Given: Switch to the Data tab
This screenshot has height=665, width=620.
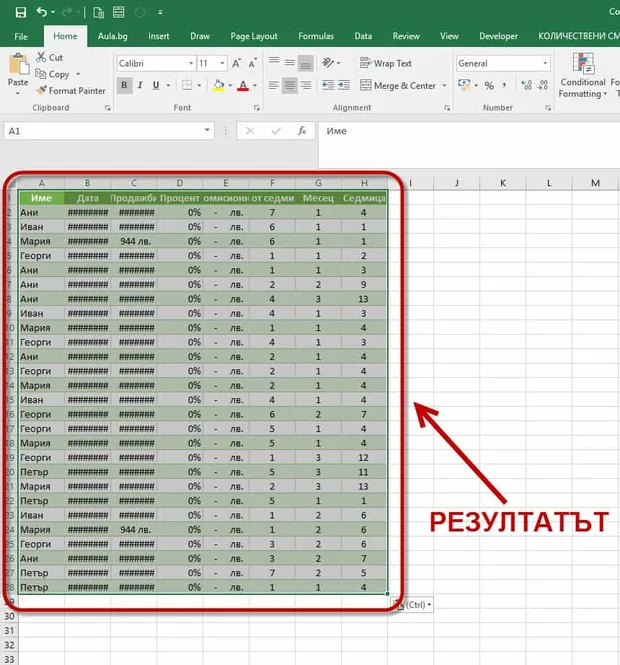Looking at the screenshot, I should [363, 36].
